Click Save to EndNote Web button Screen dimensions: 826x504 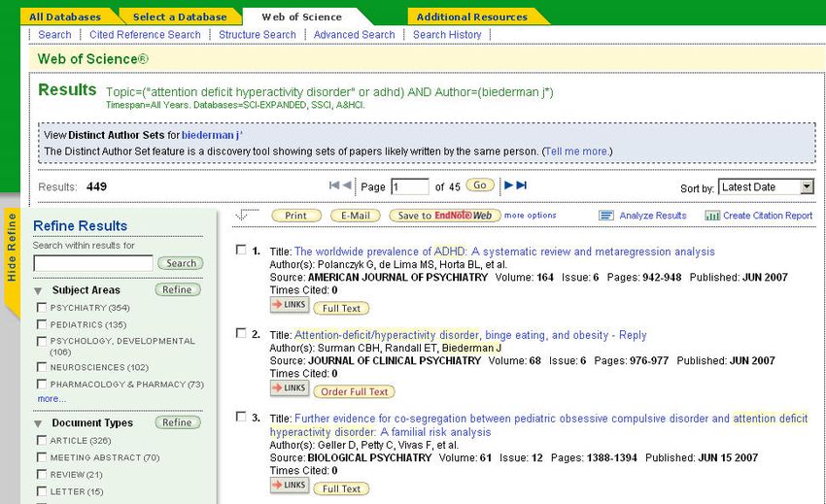[x=445, y=216]
